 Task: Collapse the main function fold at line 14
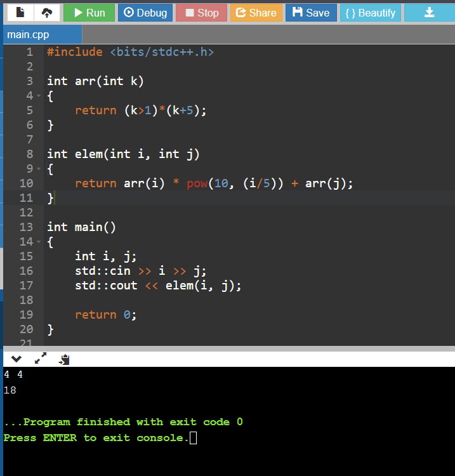39,242
